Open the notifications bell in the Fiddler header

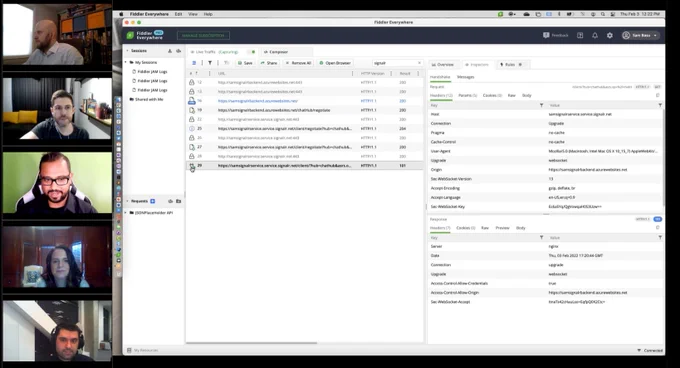click(x=595, y=36)
